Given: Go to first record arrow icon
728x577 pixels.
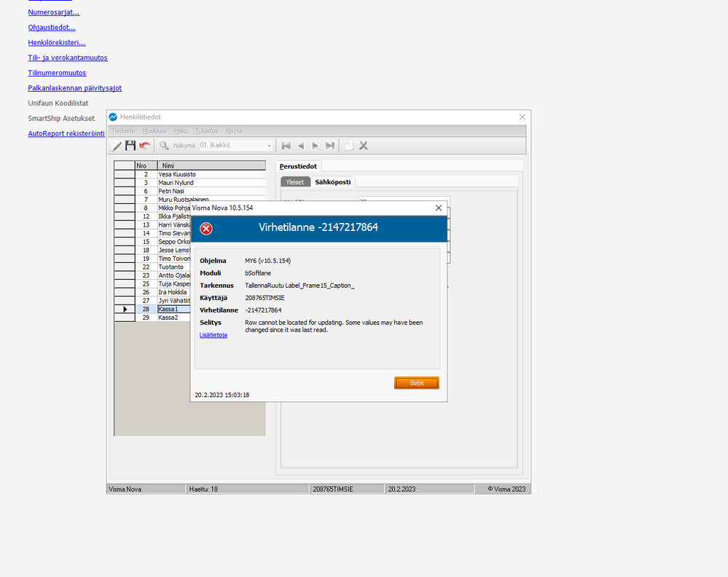Looking at the screenshot, I should (x=286, y=146).
